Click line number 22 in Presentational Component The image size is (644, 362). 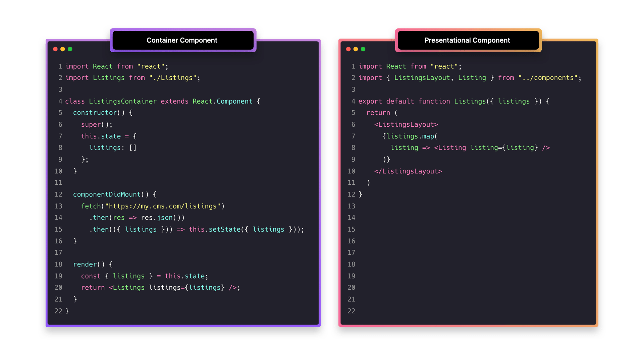coord(351,311)
